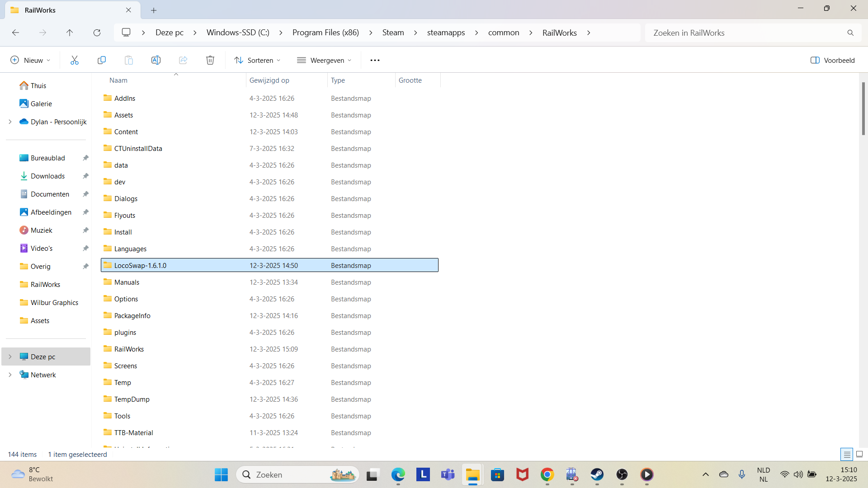The width and height of the screenshot is (868, 488).
Task: Click the search magnifier icon
Action: (x=850, y=33)
